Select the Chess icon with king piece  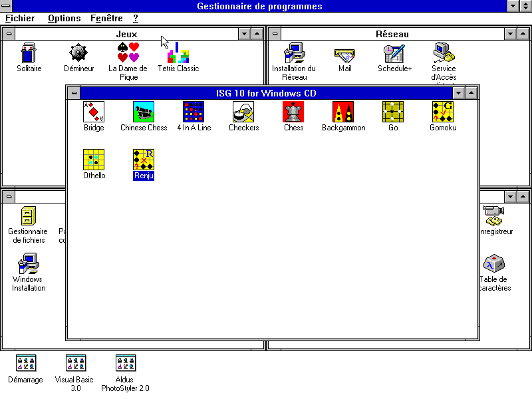(293, 112)
